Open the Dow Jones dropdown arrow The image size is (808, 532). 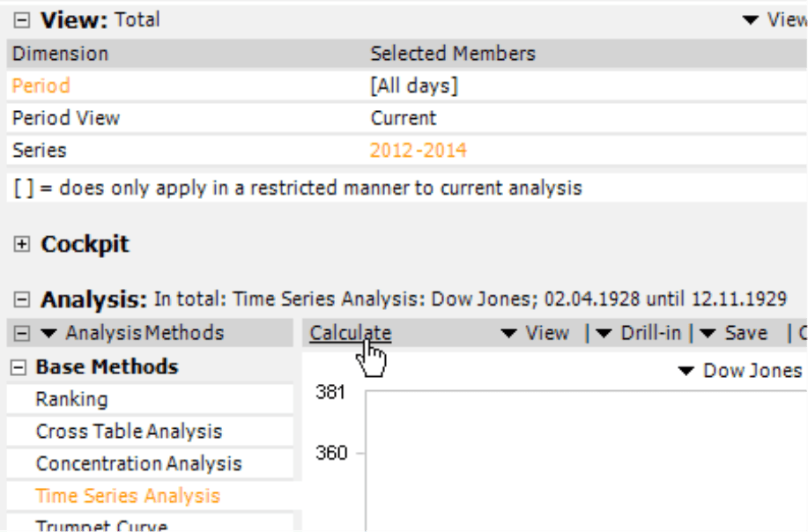[x=686, y=371]
